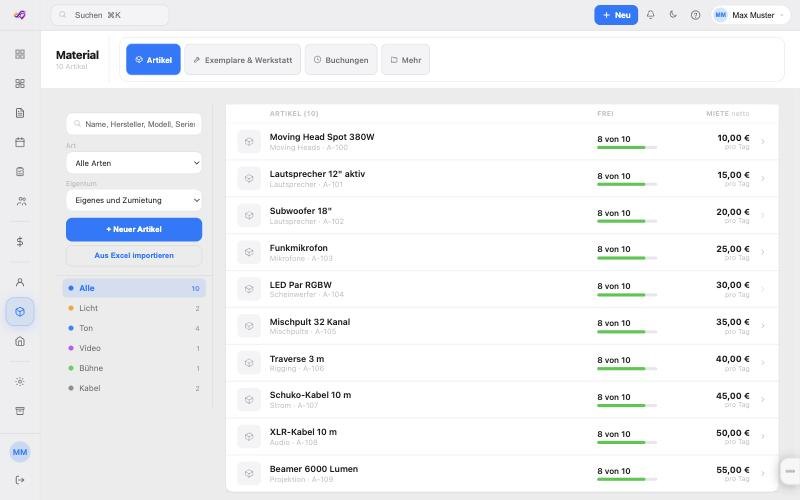Click the item icon of Mischpult 32 Kanal
800x500 pixels.
tap(249, 326)
